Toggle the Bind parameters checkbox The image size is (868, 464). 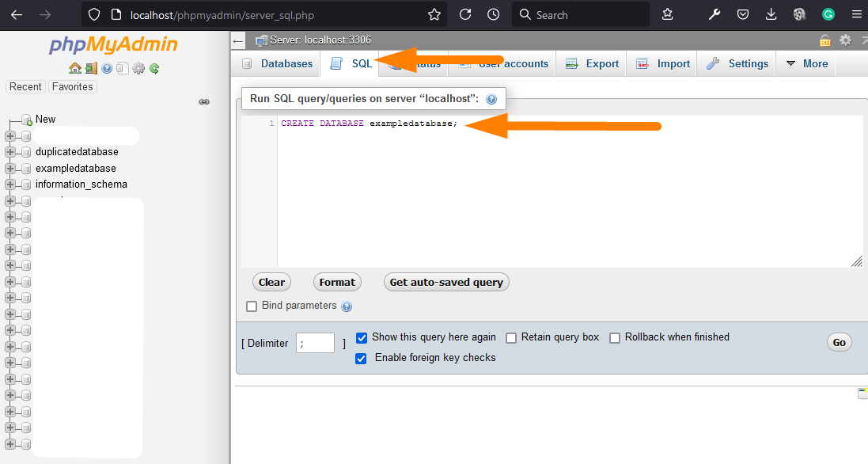(x=252, y=306)
